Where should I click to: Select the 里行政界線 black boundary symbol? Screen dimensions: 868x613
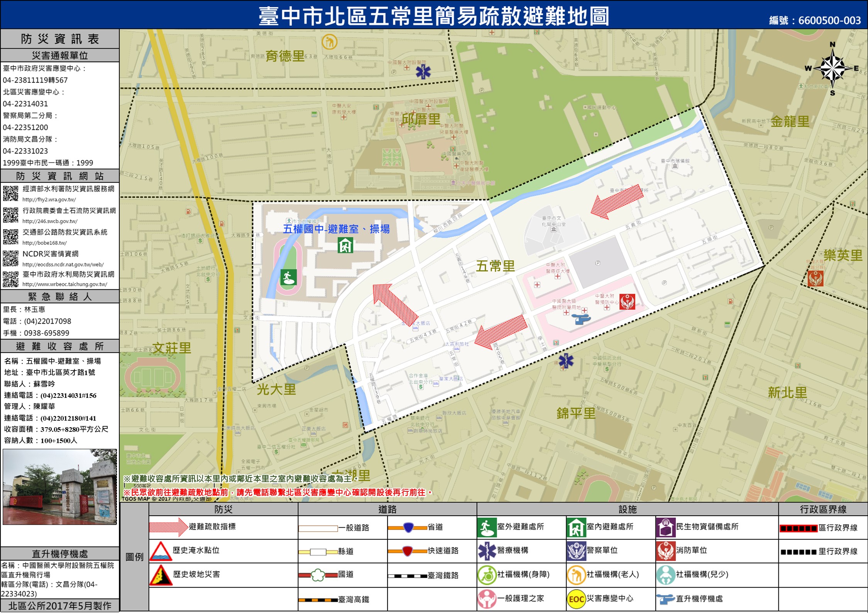click(799, 552)
